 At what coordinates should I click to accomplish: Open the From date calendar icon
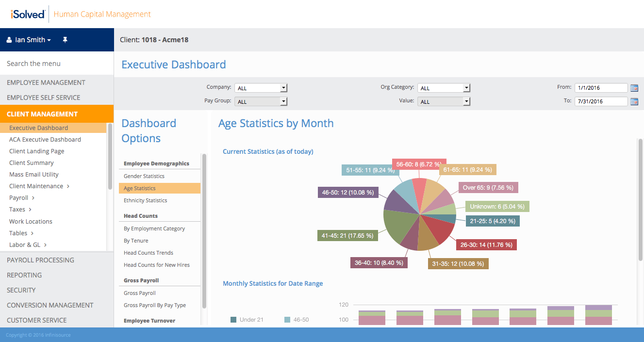pyautogui.click(x=634, y=88)
